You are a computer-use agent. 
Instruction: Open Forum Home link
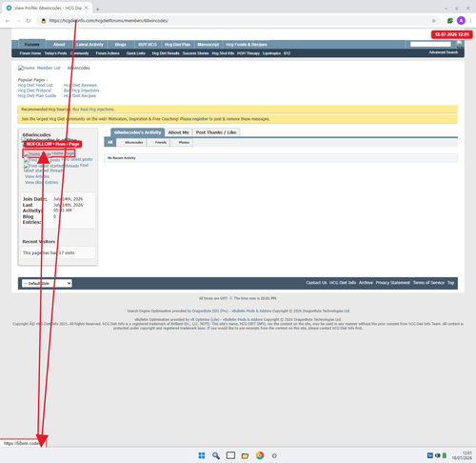pos(30,53)
